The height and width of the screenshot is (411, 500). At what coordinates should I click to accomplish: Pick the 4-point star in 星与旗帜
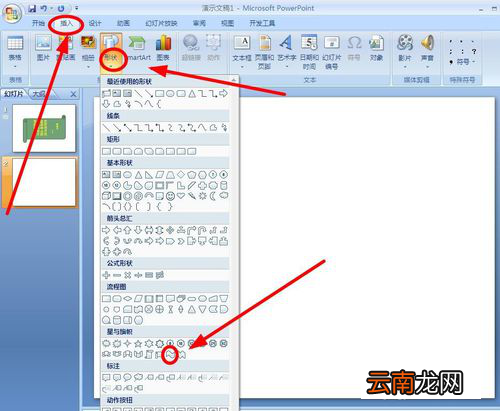[x=127, y=343]
